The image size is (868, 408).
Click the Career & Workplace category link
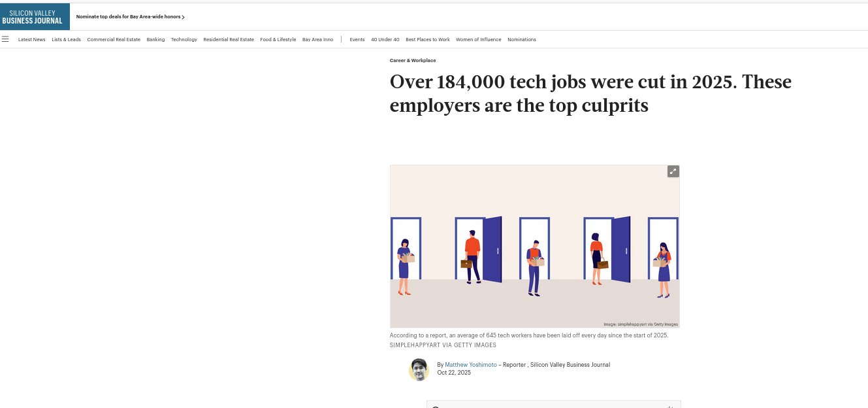click(413, 60)
